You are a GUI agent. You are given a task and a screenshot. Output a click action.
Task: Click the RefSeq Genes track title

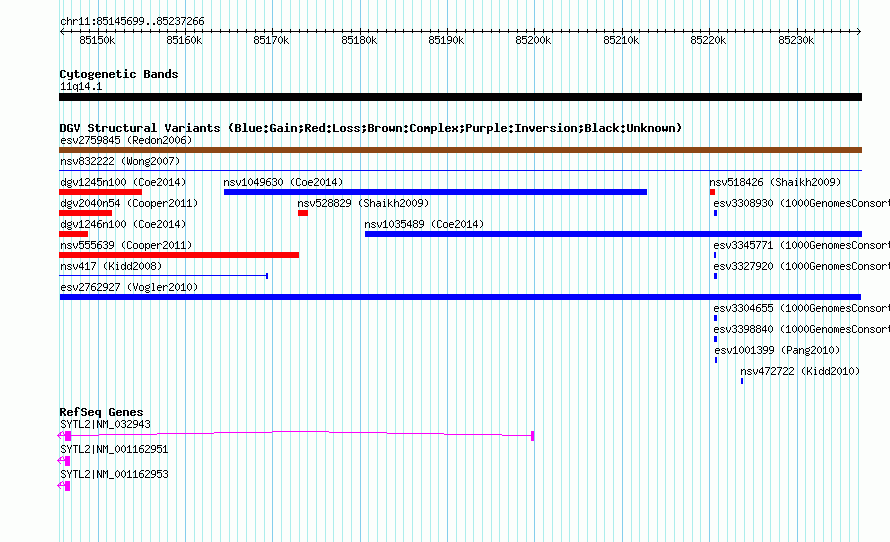click(101, 412)
